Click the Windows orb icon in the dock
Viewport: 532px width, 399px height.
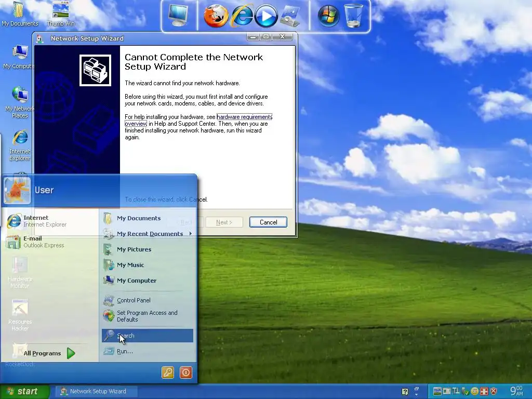(x=328, y=16)
